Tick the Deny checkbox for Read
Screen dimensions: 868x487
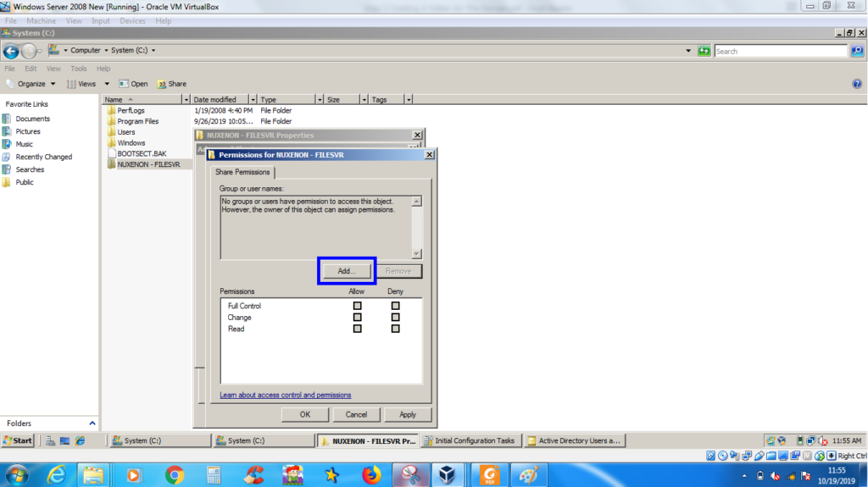click(395, 329)
